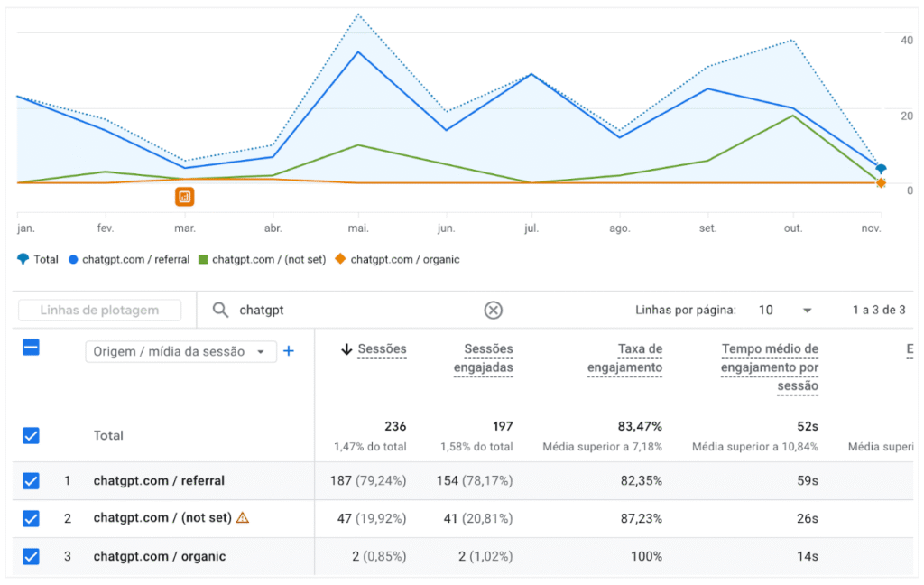Clear the chatgpt search with X icon

(493, 311)
